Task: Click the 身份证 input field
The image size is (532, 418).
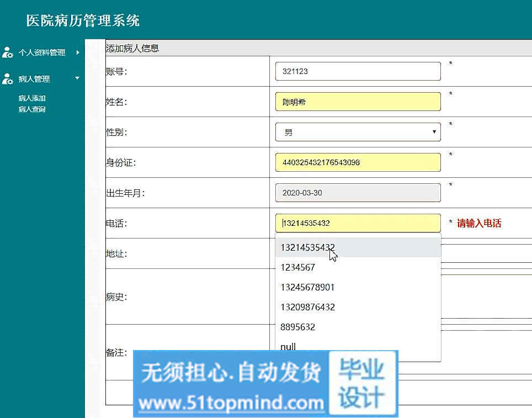Action: click(x=358, y=162)
